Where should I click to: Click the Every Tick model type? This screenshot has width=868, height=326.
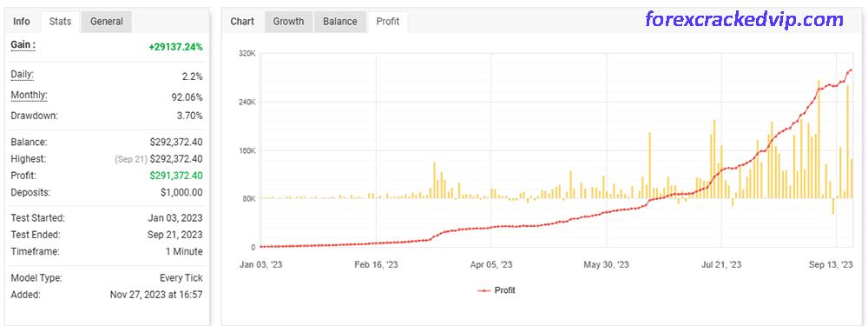tap(181, 278)
